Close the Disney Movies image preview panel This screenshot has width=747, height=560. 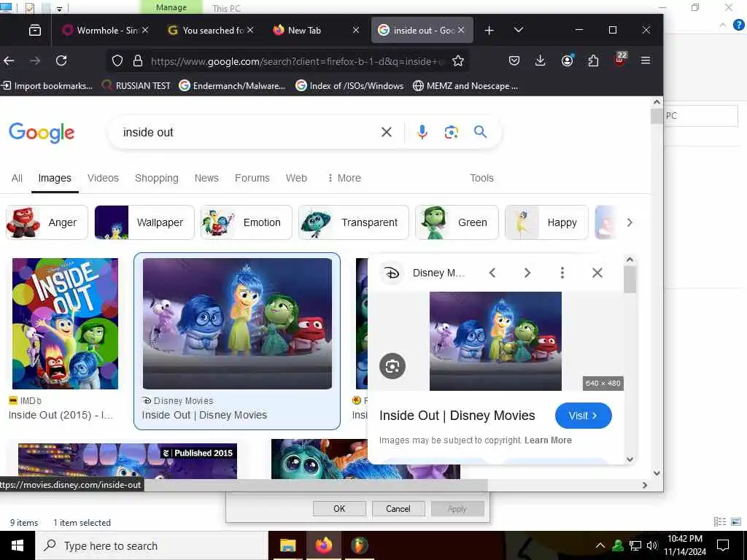point(597,273)
